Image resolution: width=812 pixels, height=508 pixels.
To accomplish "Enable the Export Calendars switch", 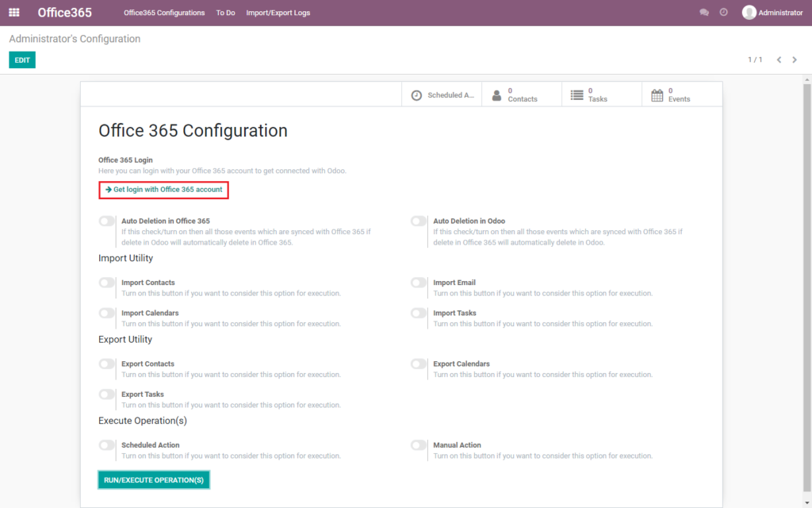I will pos(419,364).
